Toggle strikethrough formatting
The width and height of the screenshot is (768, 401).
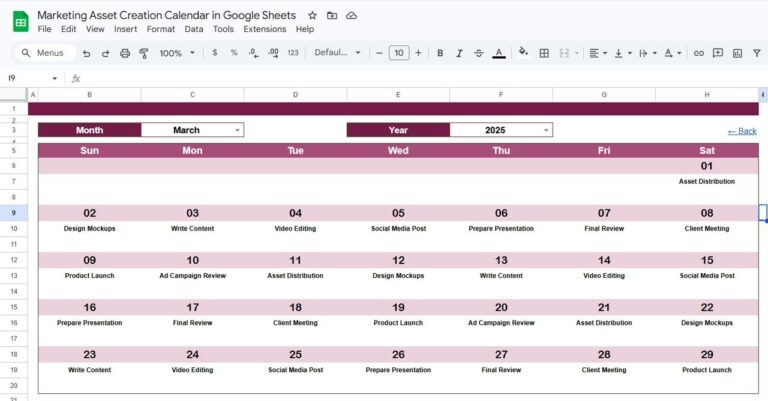pos(479,53)
